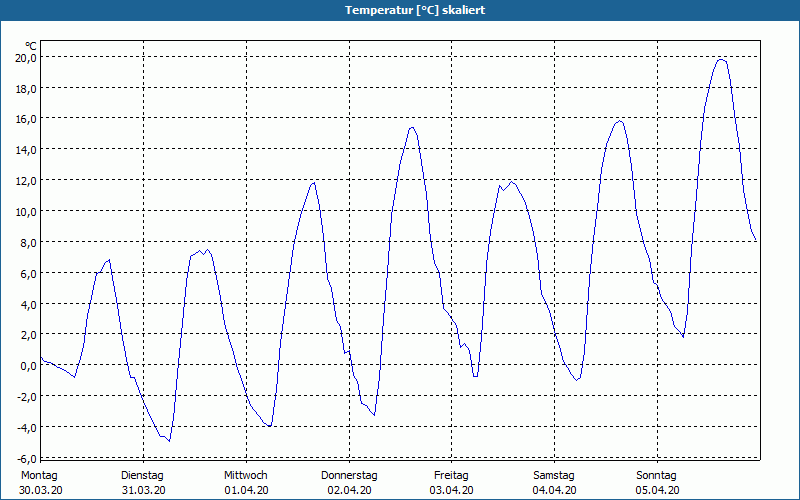Screen dimensions: 800x500
Task: Select the 0,0 y-axis label
Action: [x=28, y=366]
